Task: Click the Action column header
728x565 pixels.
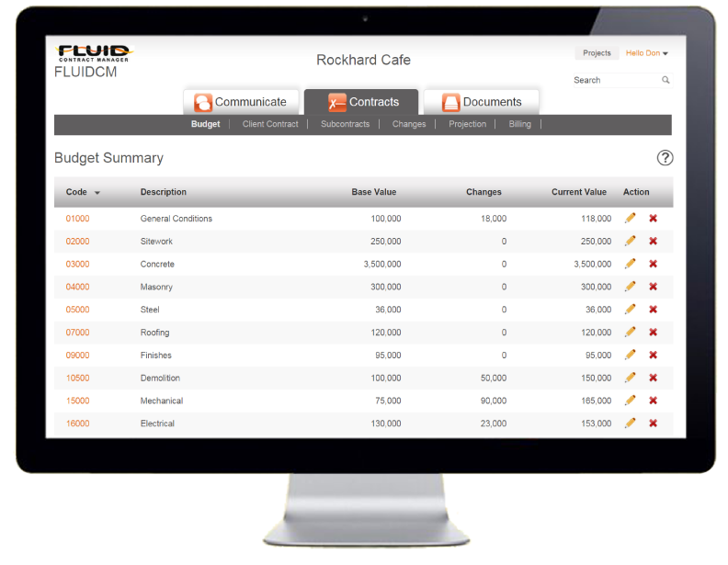Action: click(x=636, y=192)
